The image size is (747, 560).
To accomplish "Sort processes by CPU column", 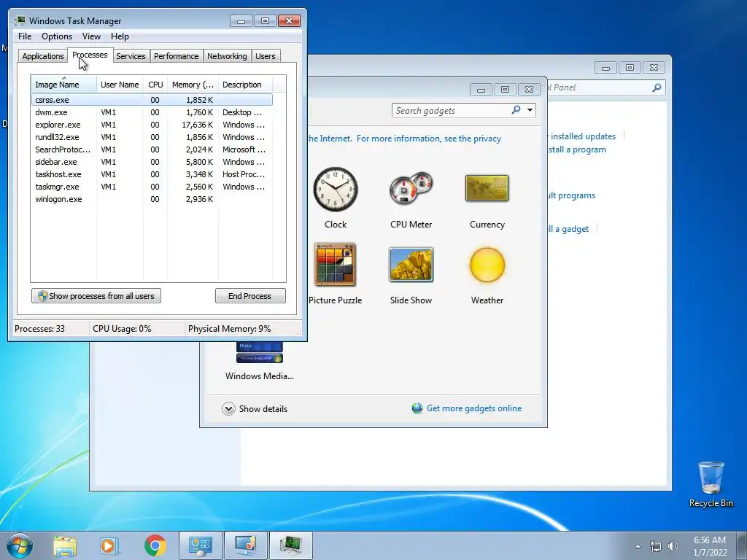I will point(155,85).
